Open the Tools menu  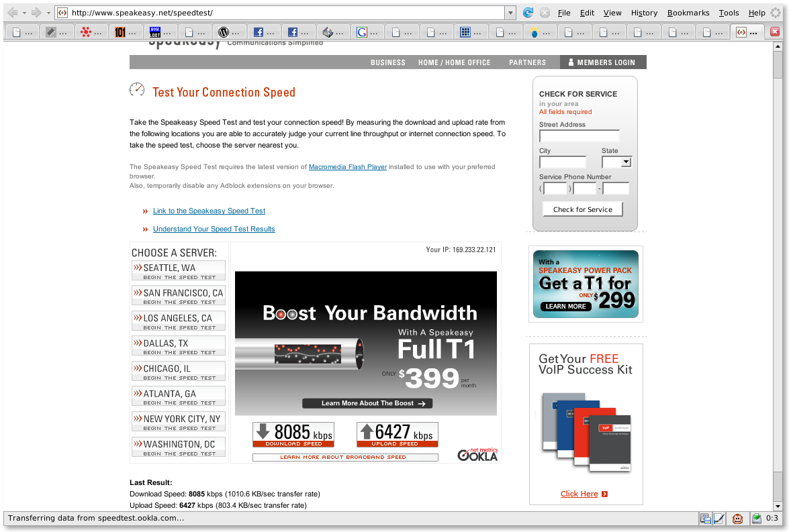click(x=729, y=13)
